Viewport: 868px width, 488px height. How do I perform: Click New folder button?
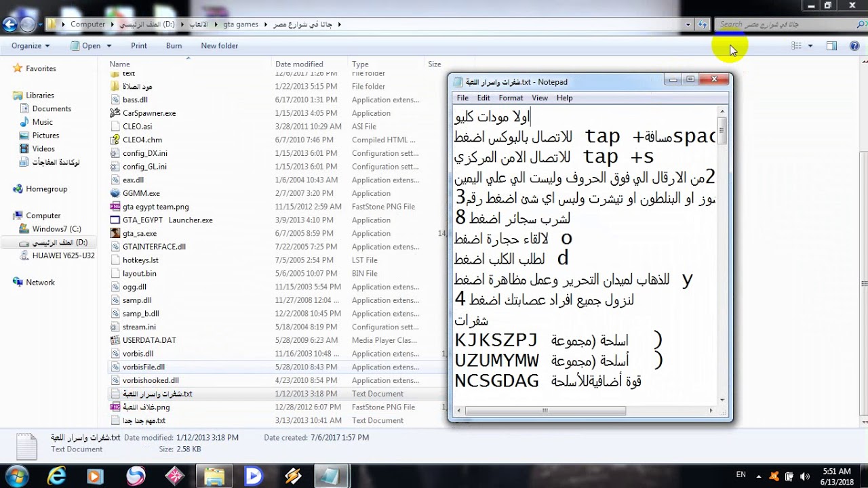tap(219, 45)
